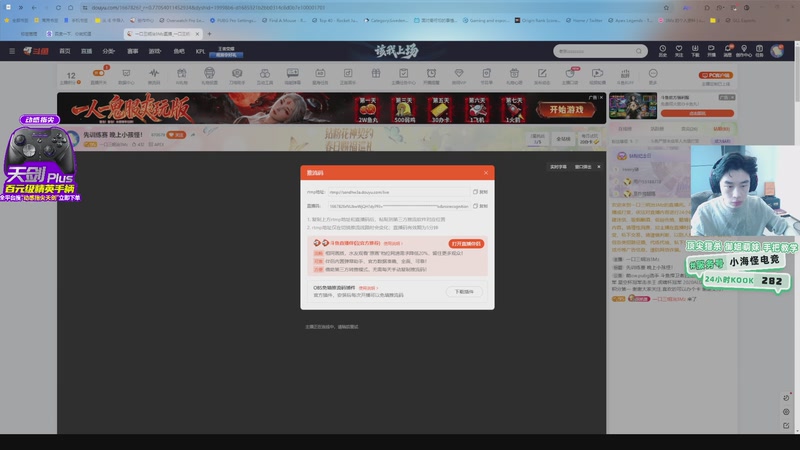Viewport: 800px width, 450px height.
Task: Open the diamond VIP toolbar icon
Action: 459,75
